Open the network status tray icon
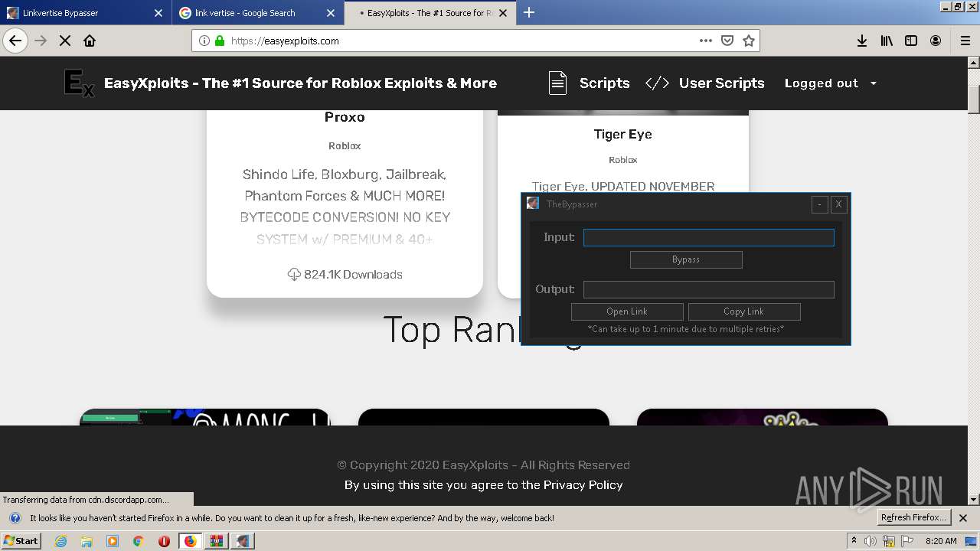 pos(890,541)
